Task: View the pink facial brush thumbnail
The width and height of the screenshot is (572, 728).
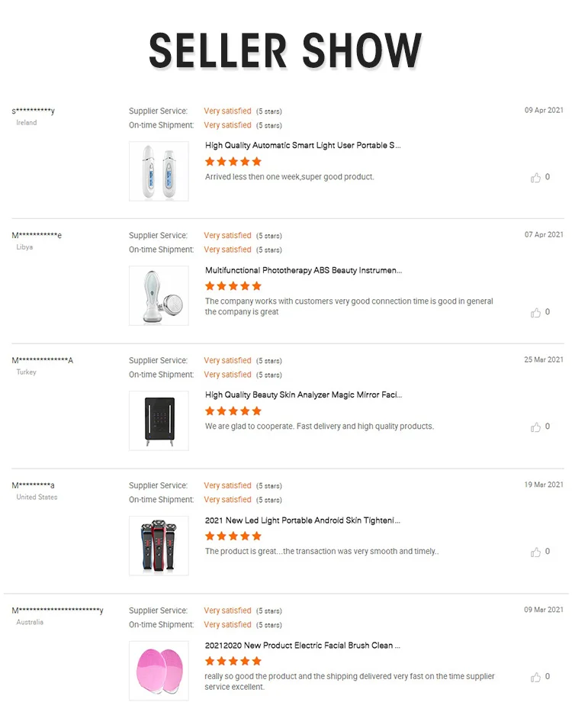Action: coord(159,671)
